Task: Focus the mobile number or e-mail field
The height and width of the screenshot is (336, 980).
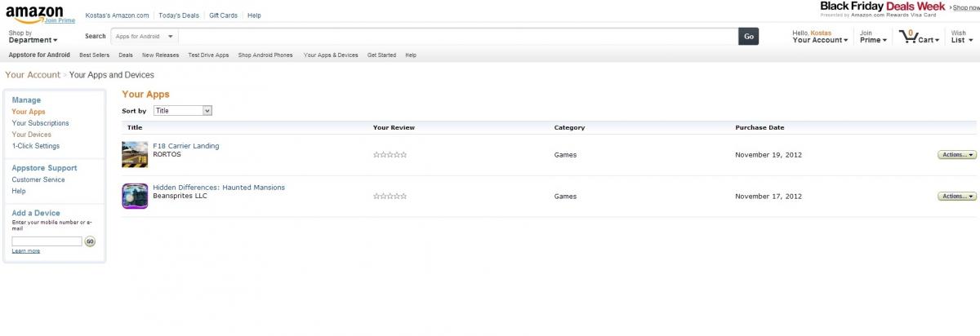Action: point(47,241)
